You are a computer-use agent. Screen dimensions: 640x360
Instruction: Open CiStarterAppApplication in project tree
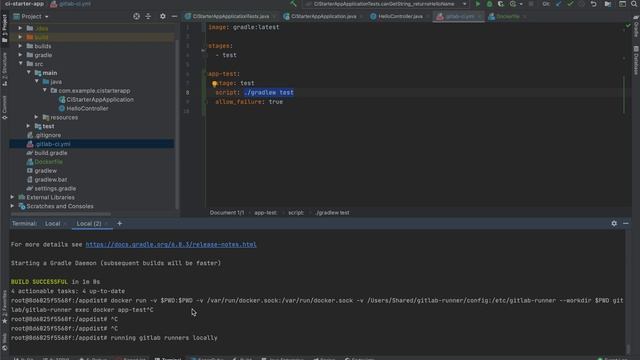[x=100, y=100]
